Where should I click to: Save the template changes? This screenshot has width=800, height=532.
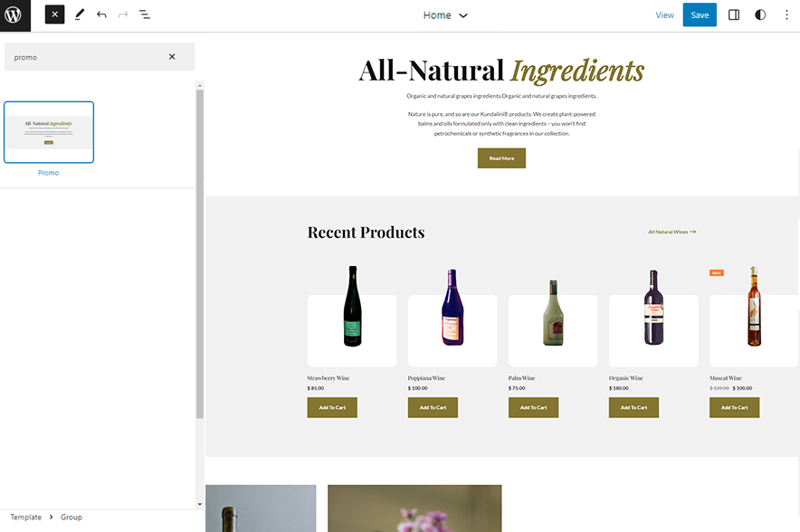700,15
